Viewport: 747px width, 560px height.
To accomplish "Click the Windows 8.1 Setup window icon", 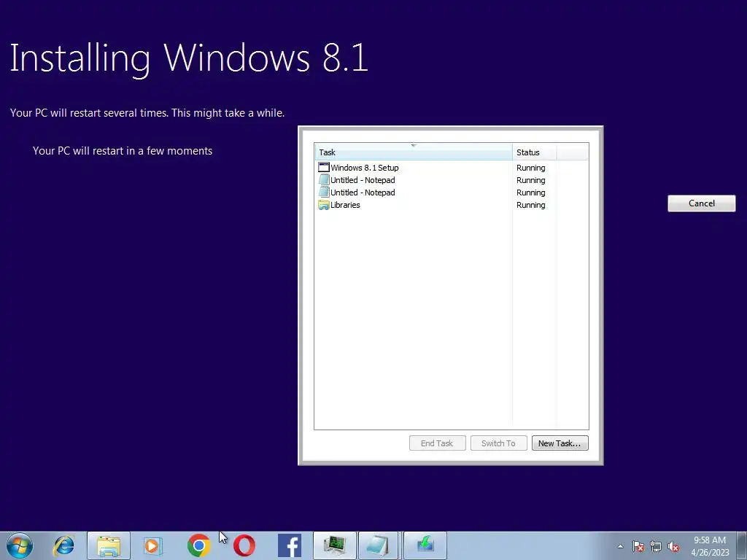I will [324, 168].
